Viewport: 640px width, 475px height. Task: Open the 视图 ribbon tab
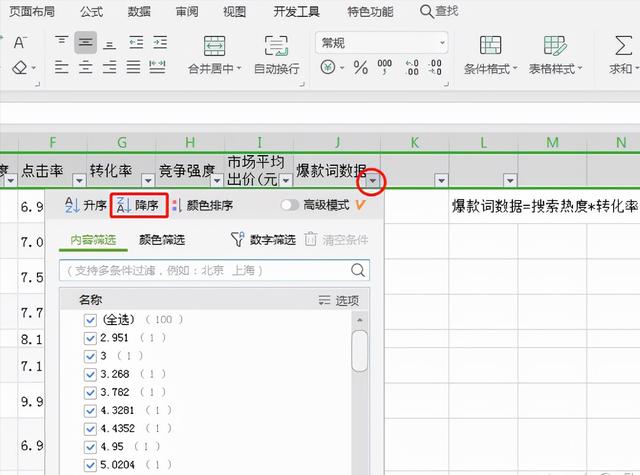[x=234, y=11]
